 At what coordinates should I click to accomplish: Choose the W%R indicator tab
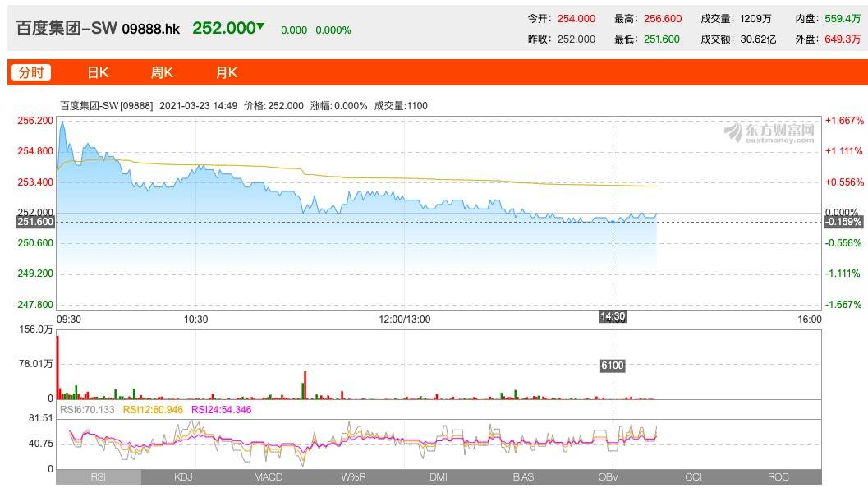[353, 476]
